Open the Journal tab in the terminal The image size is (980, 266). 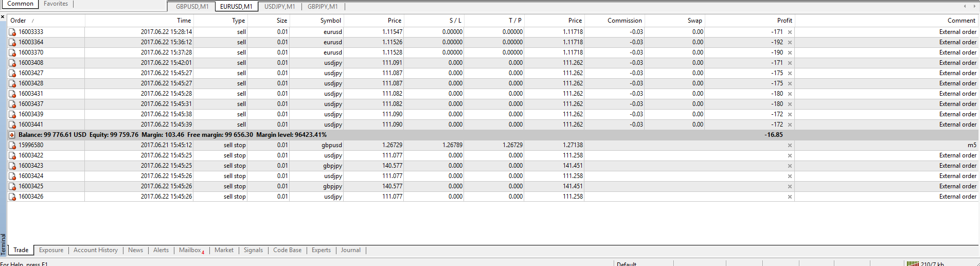[x=350, y=250]
